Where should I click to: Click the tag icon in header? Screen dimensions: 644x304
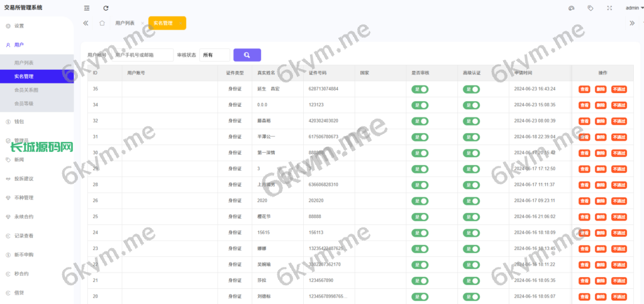click(590, 8)
